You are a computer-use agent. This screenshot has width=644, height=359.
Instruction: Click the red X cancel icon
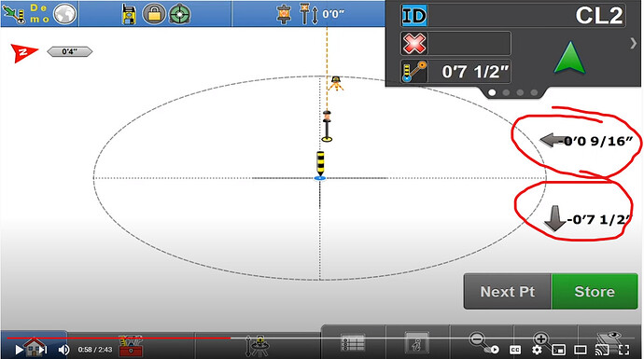click(x=414, y=43)
